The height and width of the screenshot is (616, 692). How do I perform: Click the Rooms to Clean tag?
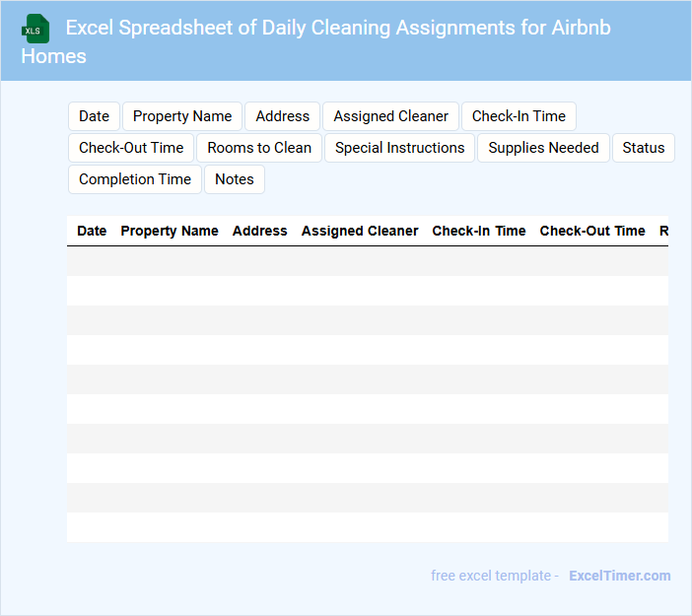point(259,148)
